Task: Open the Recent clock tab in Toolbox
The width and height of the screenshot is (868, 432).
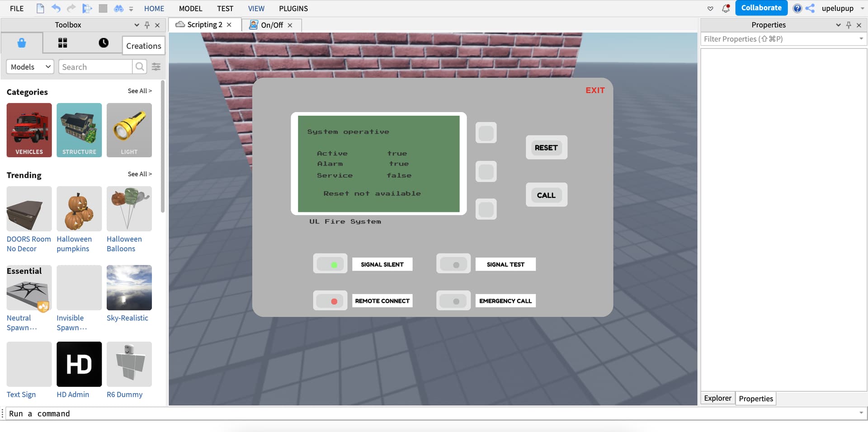Action: pyautogui.click(x=104, y=43)
